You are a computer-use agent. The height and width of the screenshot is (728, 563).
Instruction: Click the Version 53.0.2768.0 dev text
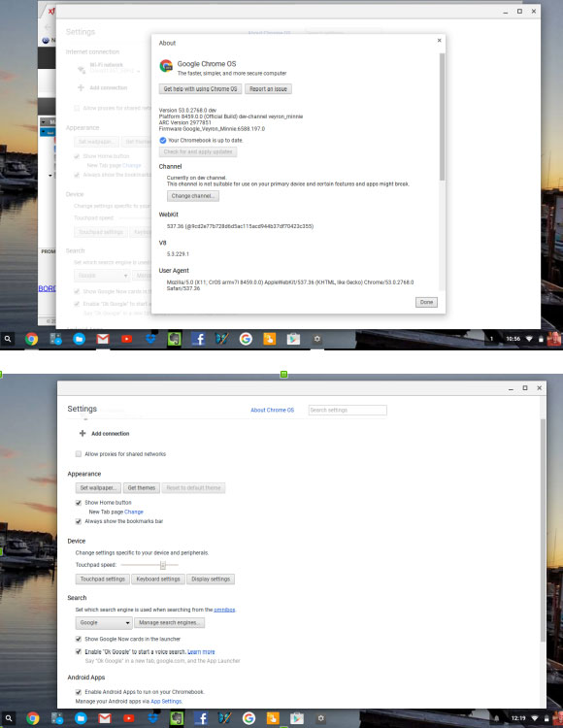(187, 110)
